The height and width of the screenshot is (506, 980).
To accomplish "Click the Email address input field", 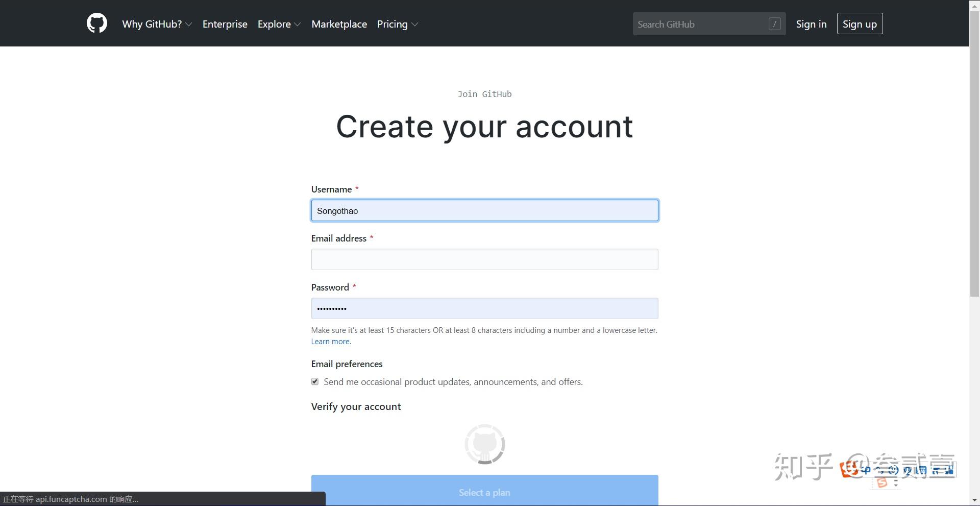I will point(484,259).
